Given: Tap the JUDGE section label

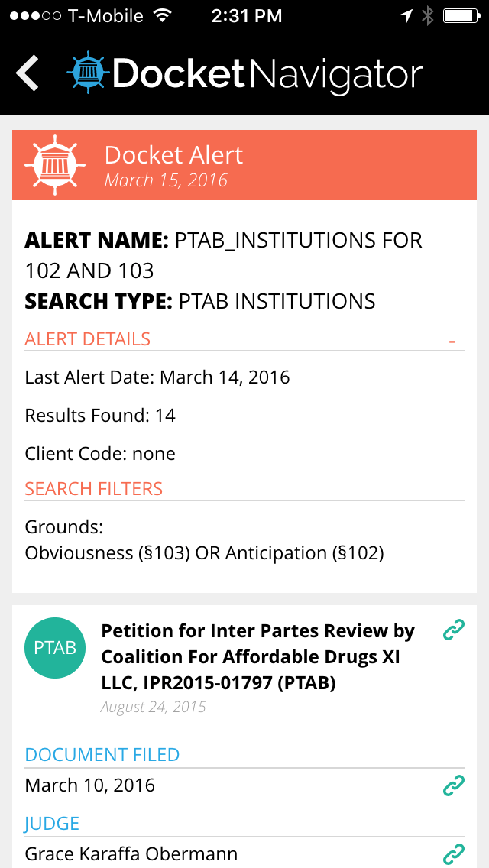Looking at the screenshot, I should (x=52, y=823).
